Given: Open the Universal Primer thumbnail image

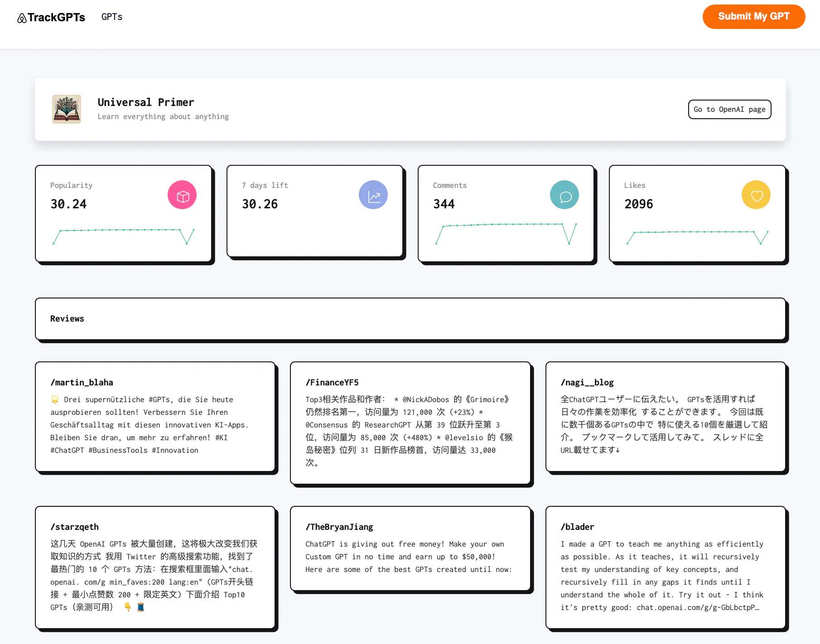Looking at the screenshot, I should click(67, 109).
